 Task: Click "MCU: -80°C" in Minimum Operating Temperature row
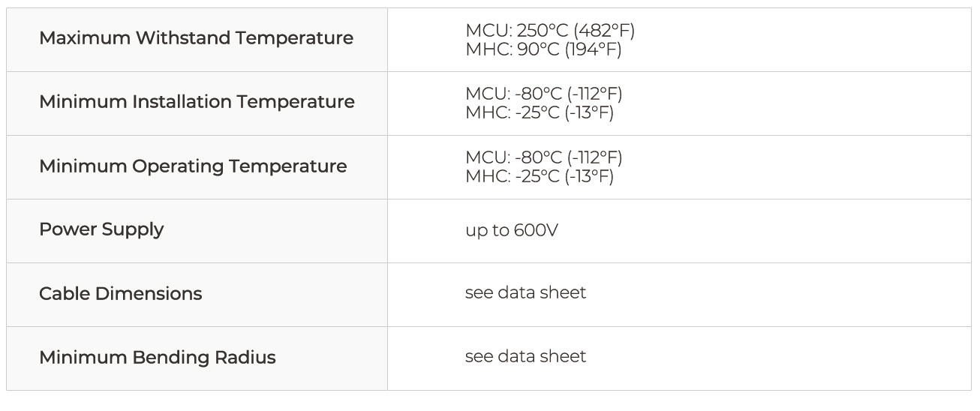click(x=513, y=158)
